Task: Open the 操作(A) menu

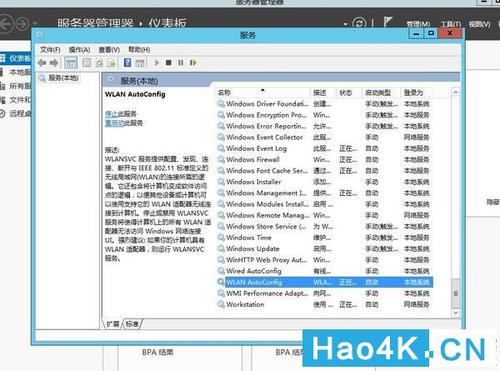Action: (x=79, y=50)
